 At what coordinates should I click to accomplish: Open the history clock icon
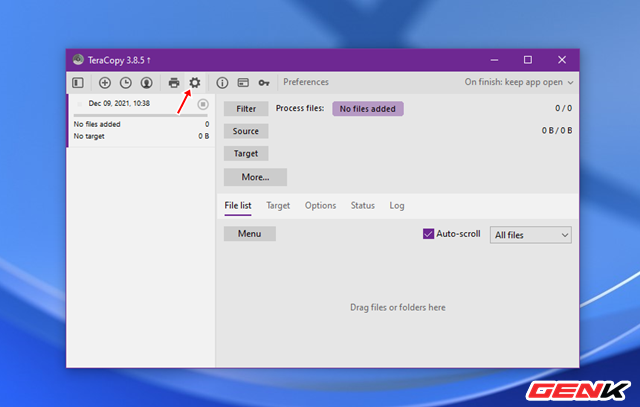[x=126, y=83]
